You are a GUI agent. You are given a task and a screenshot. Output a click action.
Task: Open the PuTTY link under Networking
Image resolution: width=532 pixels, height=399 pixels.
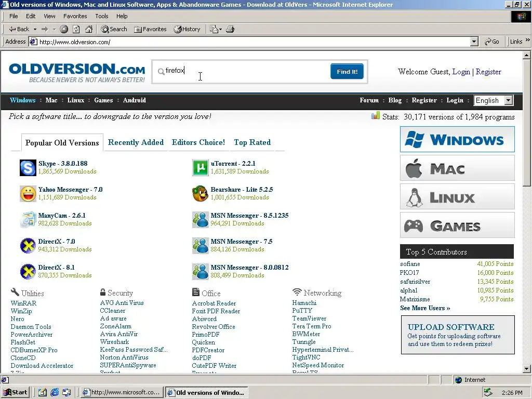click(x=302, y=311)
